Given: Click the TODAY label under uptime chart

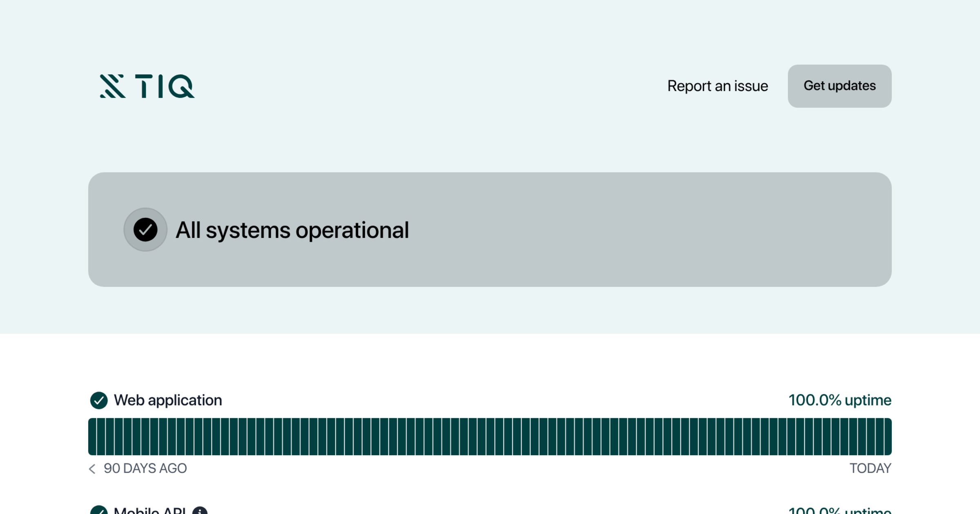Looking at the screenshot, I should (870, 468).
